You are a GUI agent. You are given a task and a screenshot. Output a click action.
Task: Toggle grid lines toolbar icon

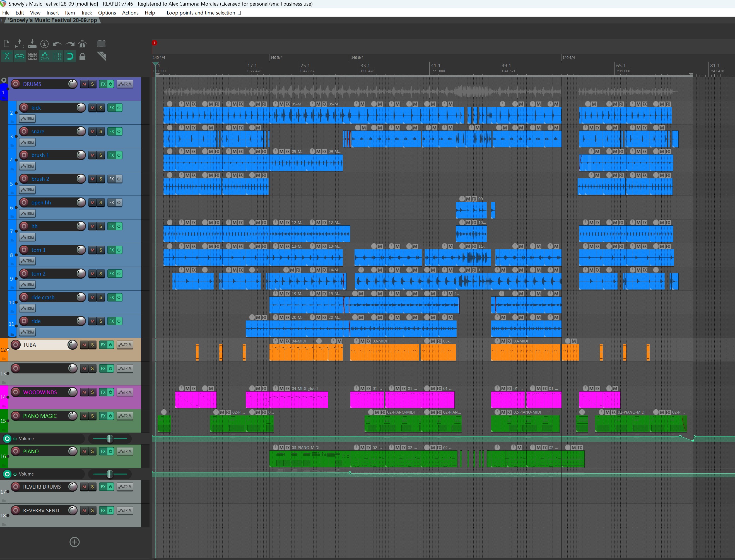click(x=57, y=56)
